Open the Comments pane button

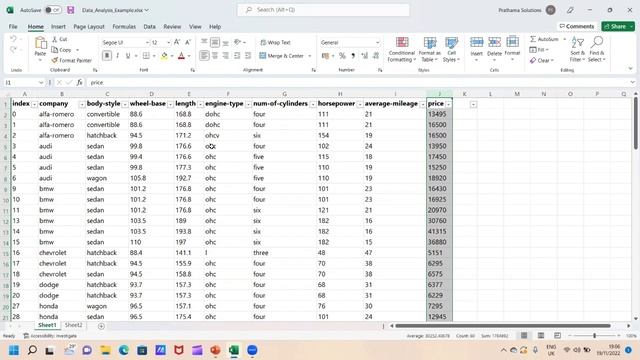577,26
